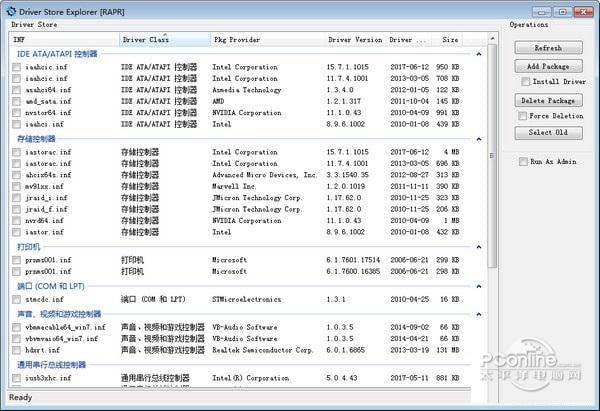Select the STMicroelectronics provider cell
Screen dimensions: 600x411
pyautogui.click(x=246, y=300)
